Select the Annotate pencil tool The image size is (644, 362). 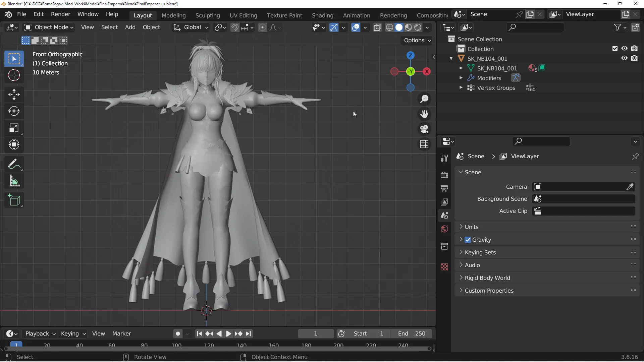click(14, 164)
